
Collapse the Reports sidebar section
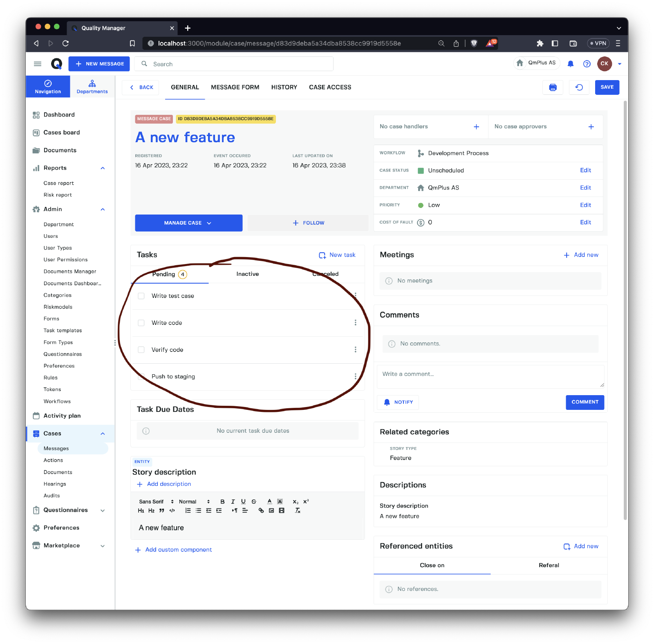103,168
